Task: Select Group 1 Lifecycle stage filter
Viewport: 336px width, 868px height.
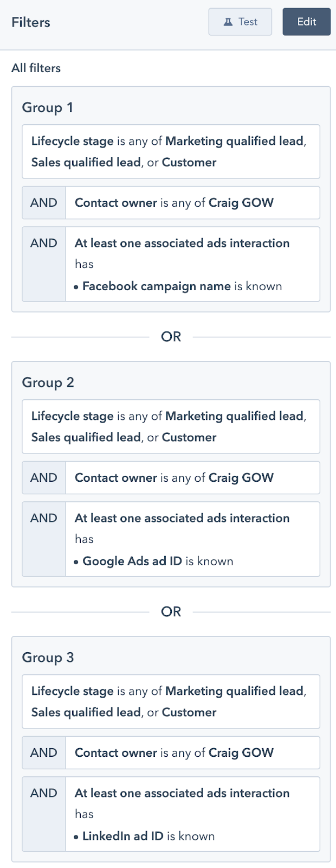Action: pos(171,151)
